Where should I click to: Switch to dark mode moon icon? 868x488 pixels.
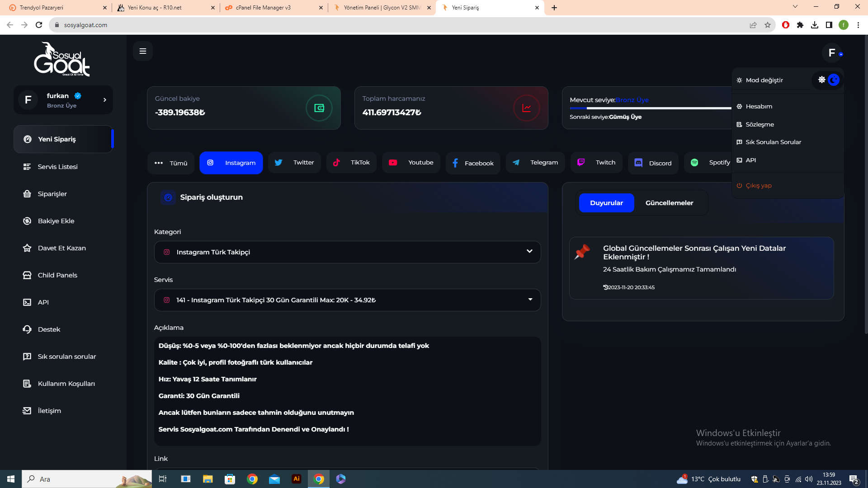point(834,80)
